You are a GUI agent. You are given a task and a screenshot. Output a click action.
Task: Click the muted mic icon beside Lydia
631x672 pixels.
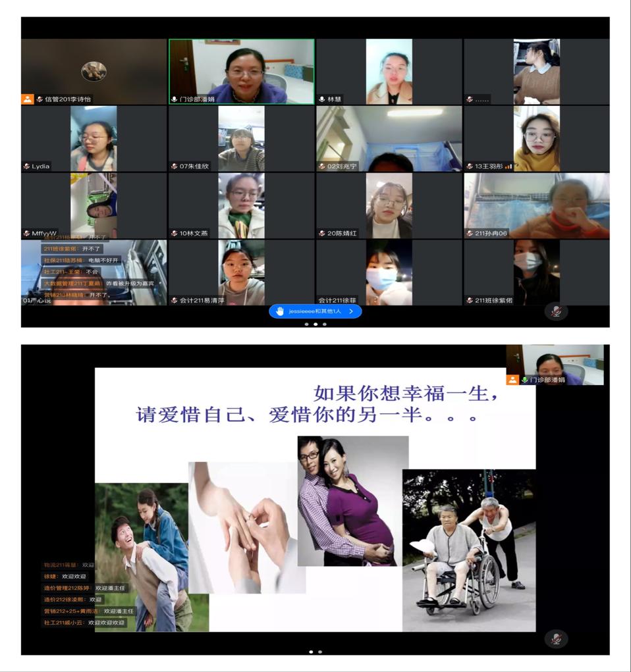pos(26,167)
